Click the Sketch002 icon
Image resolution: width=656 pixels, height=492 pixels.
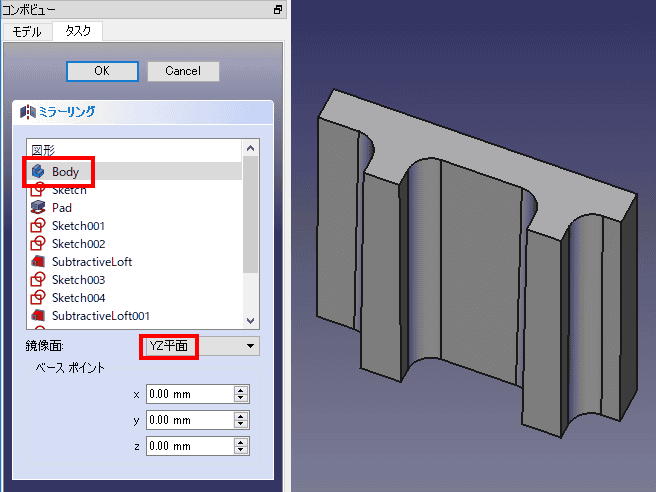pyautogui.click(x=38, y=243)
